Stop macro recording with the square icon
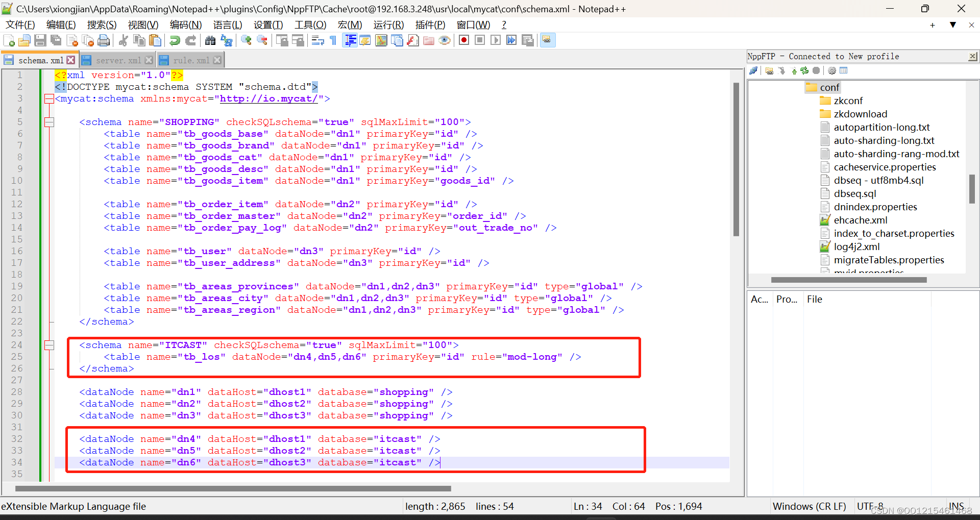Screen dimensions: 980x520 coord(480,40)
